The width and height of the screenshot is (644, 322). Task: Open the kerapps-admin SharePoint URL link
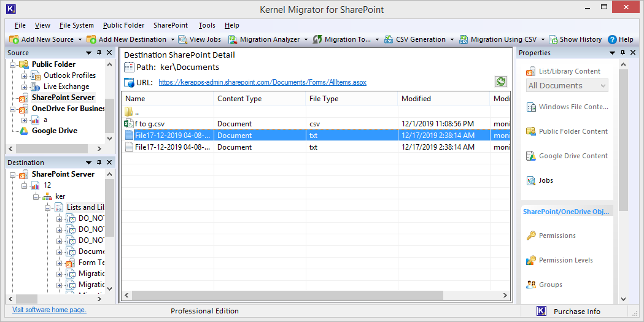[262, 82]
